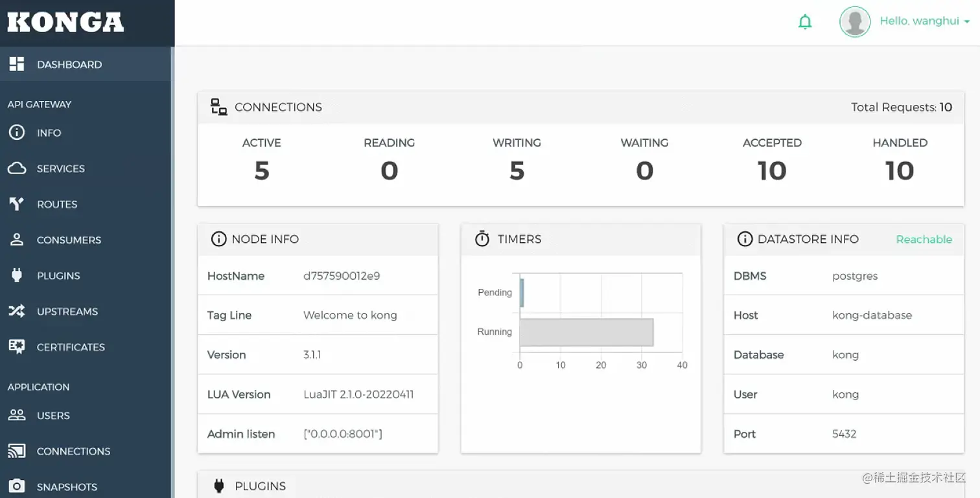Click the Services cloud icon
This screenshot has height=498, width=980.
[x=17, y=168]
